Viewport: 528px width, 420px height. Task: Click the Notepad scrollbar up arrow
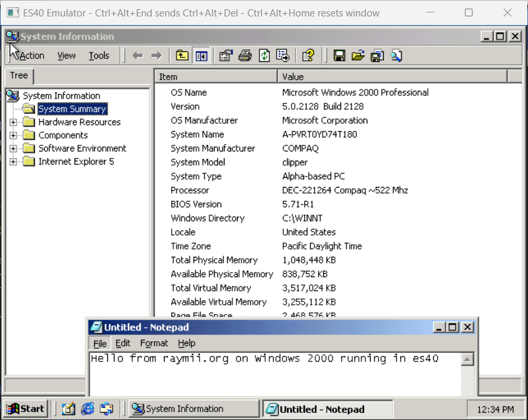(x=467, y=359)
